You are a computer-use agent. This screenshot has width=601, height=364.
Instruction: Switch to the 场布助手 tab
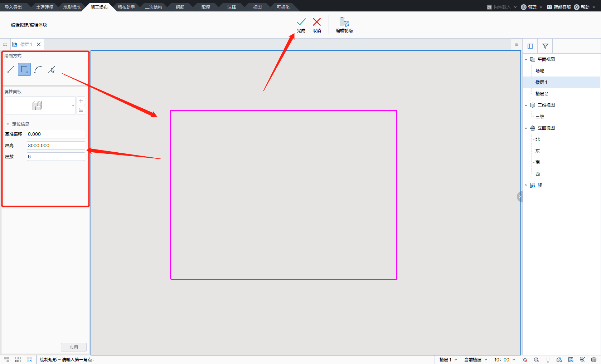(x=126, y=7)
